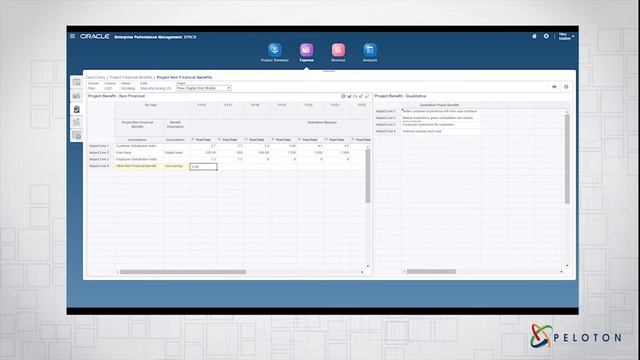Open accessibility settings icon beside Home
640x360 pixels.
click(546, 36)
